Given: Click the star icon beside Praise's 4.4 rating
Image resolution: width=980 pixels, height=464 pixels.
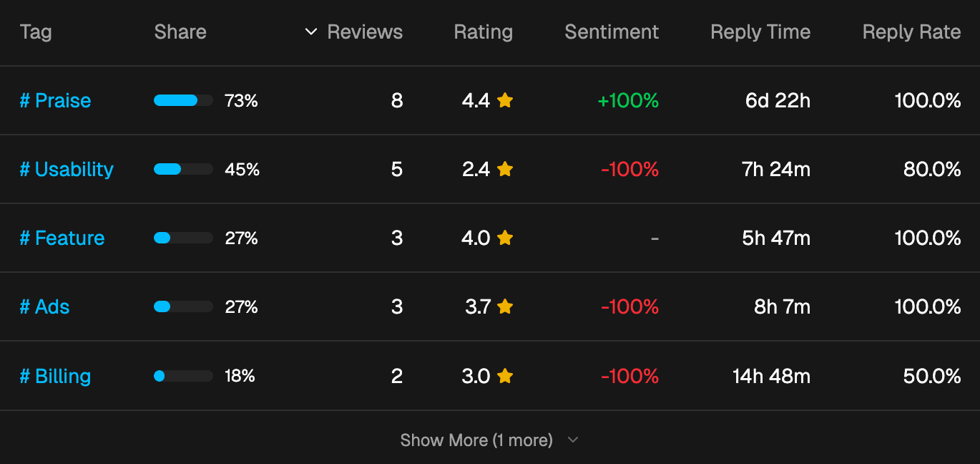Looking at the screenshot, I should click(504, 101).
